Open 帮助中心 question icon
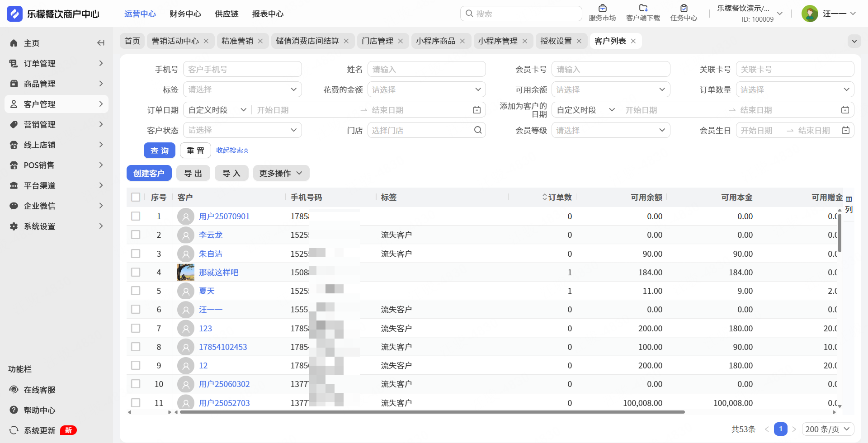Image resolution: width=868 pixels, height=443 pixels. coord(14,410)
